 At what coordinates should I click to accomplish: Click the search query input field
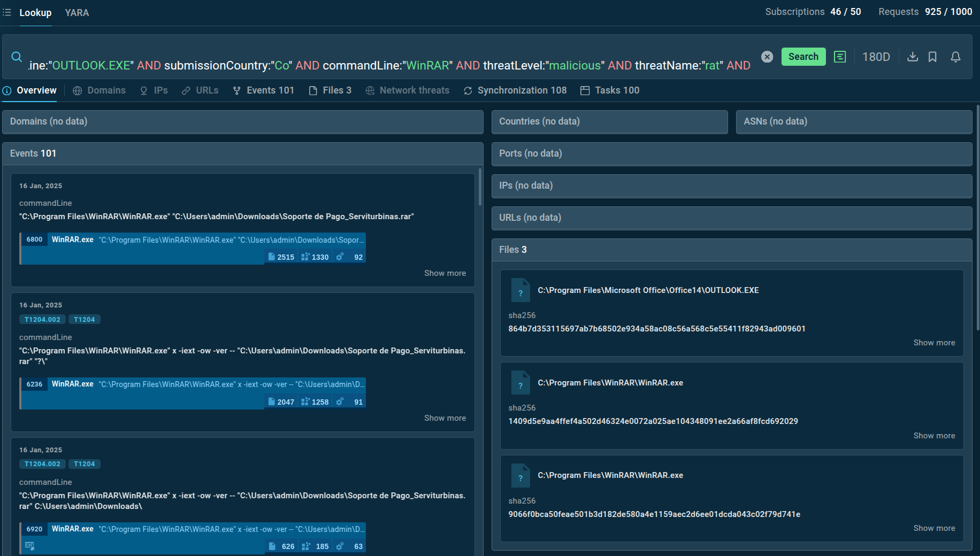click(x=389, y=65)
